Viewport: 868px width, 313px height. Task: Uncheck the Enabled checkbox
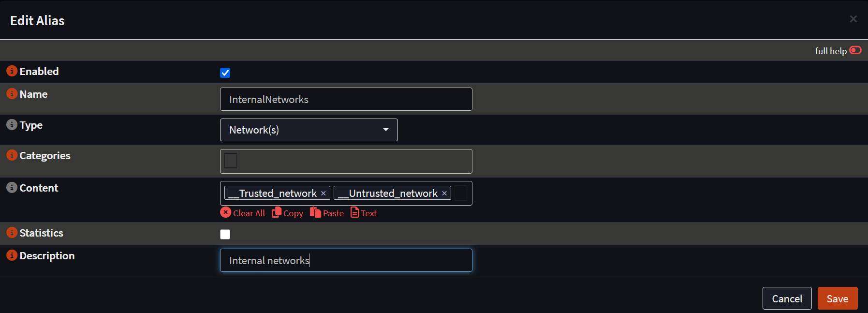pos(225,73)
